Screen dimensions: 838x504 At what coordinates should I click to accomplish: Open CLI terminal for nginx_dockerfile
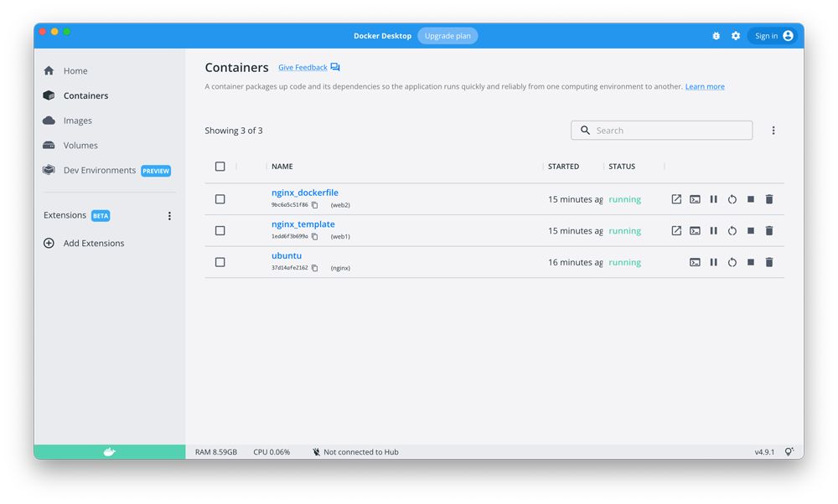tap(695, 199)
